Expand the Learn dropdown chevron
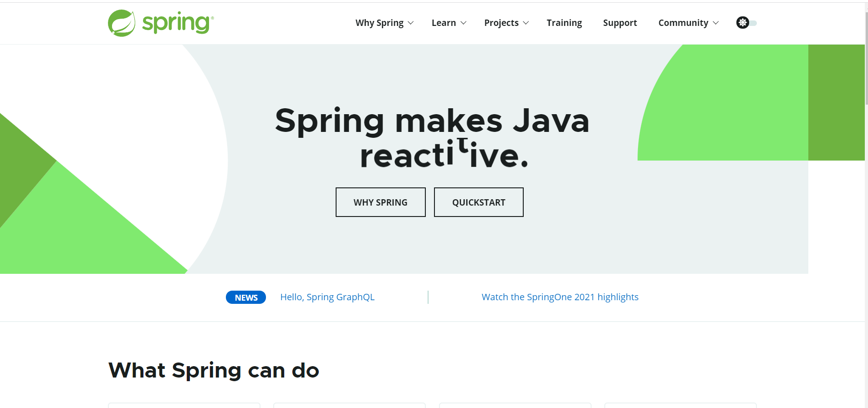Screen dimensions: 868x408 464,23
